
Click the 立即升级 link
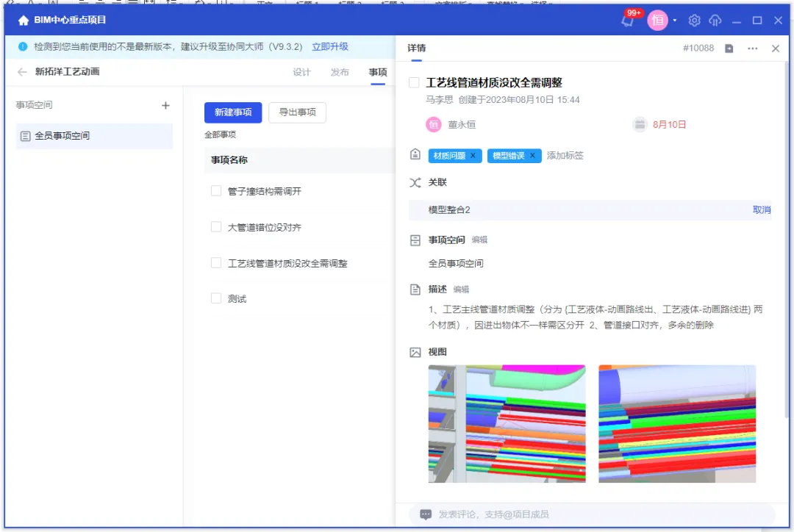point(330,46)
